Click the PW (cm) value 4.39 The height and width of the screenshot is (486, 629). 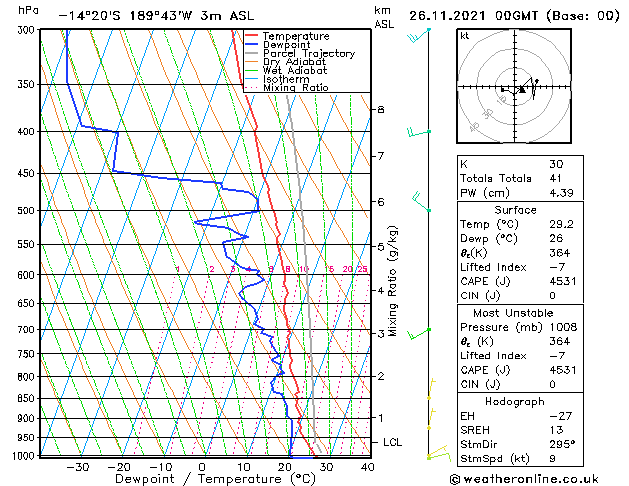point(561,193)
